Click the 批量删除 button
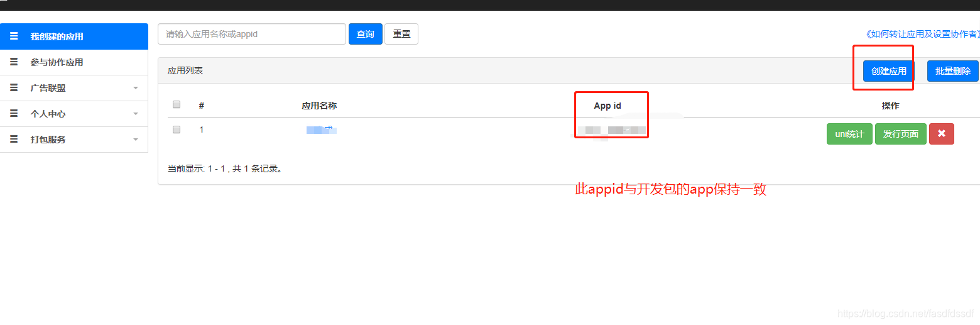 (x=953, y=71)
